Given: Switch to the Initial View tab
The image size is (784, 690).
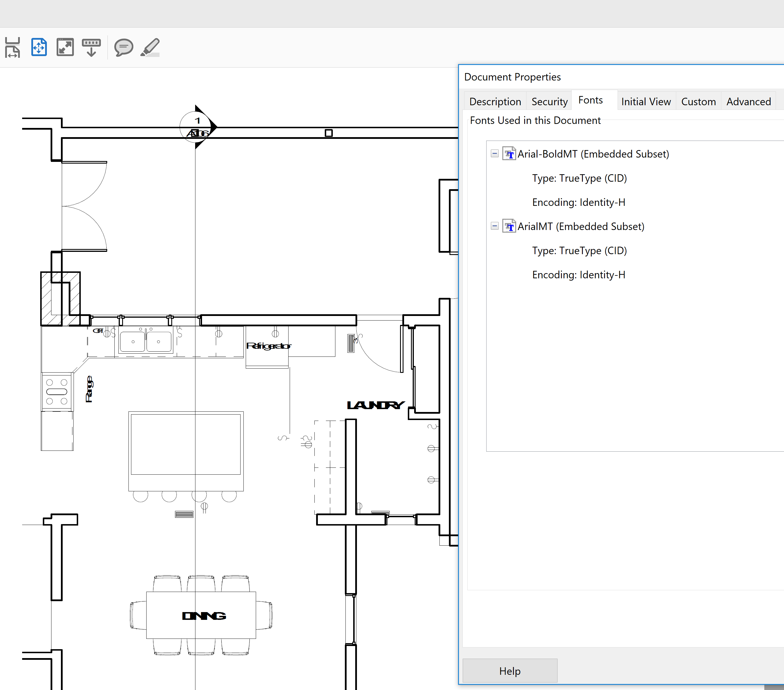Looking at the screenshot, I should (x=646, y=101).
